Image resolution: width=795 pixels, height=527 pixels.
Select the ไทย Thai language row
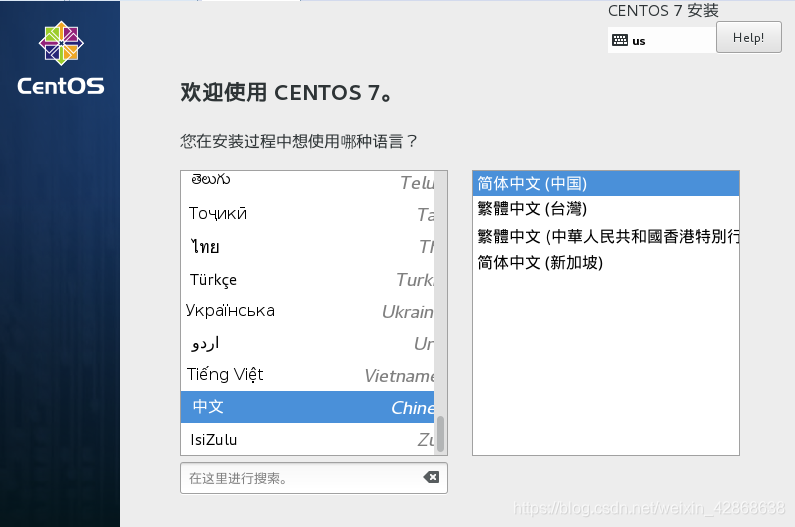coord(307,247)
